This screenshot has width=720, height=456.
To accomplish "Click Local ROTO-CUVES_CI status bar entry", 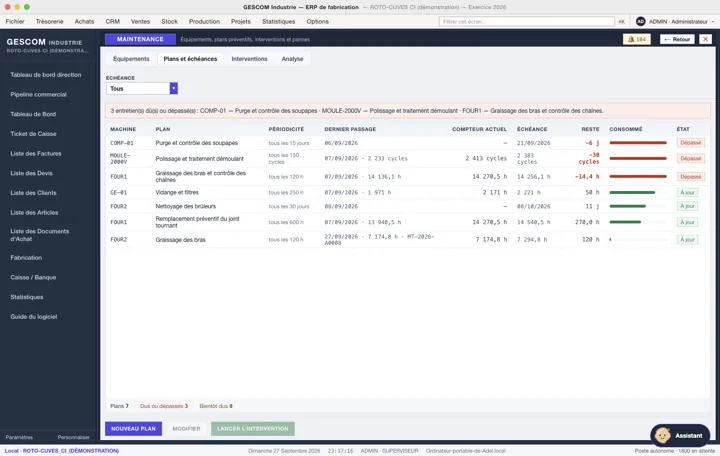I will (62, 451).
